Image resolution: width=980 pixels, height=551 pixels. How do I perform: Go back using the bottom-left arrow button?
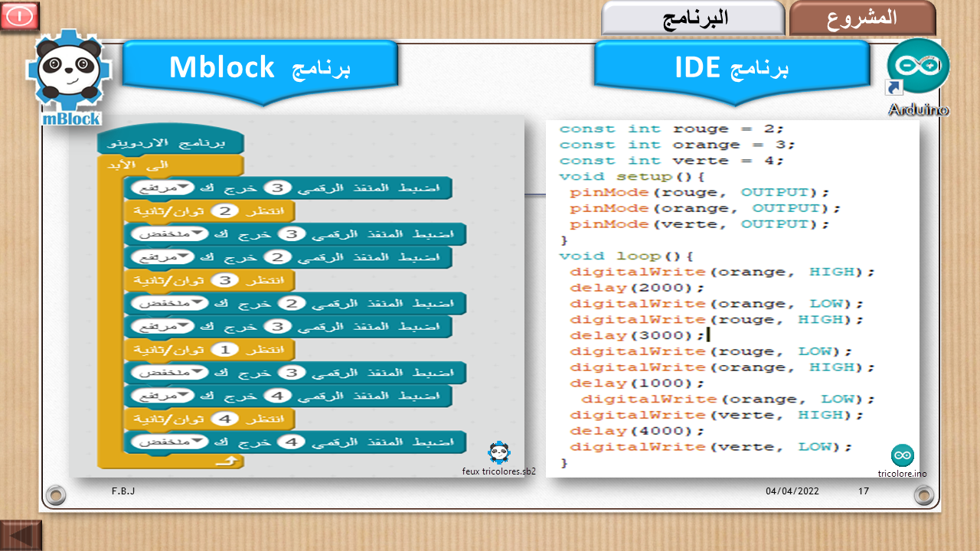click(21, 535)
